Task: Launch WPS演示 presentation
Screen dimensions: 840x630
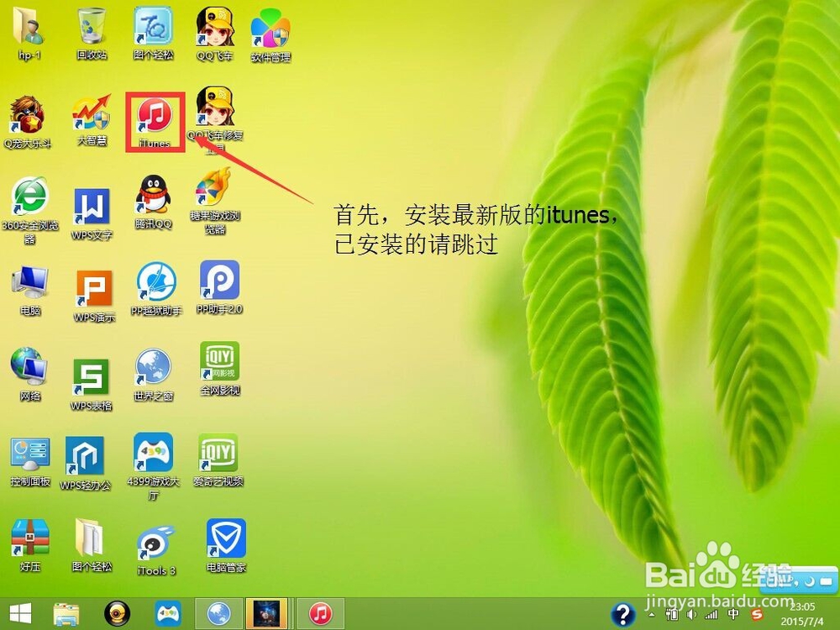Action: coord(94,296)
